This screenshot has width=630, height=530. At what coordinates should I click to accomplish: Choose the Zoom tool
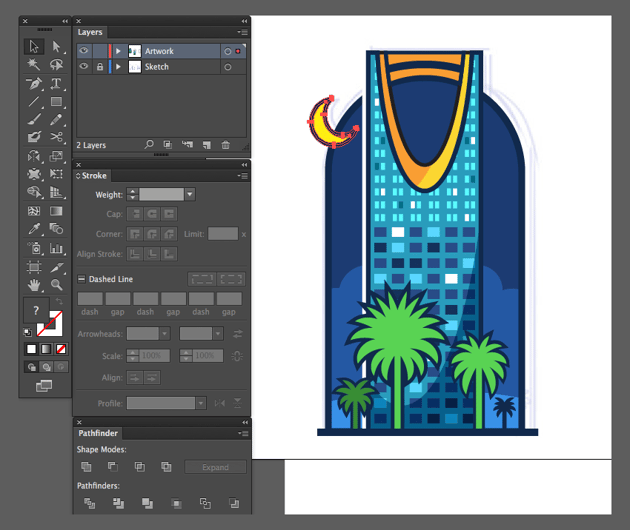point(56,285)
